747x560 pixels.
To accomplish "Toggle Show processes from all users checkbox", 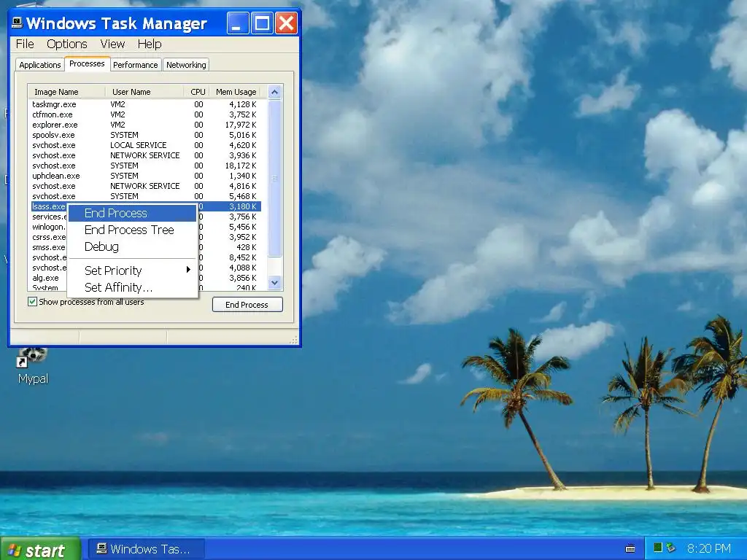I will tap(32, 301).
